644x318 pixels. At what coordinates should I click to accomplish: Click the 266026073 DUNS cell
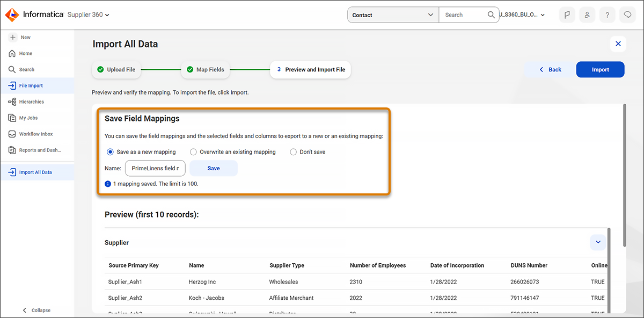click(525, 282)
